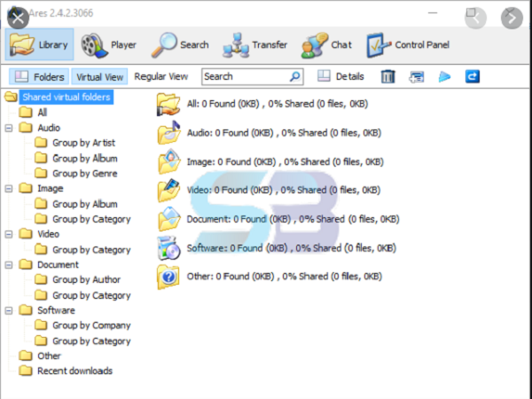Select the 'Video: 0 Found' summary text
Screen dimensions: 532x399
coord(284,190)
